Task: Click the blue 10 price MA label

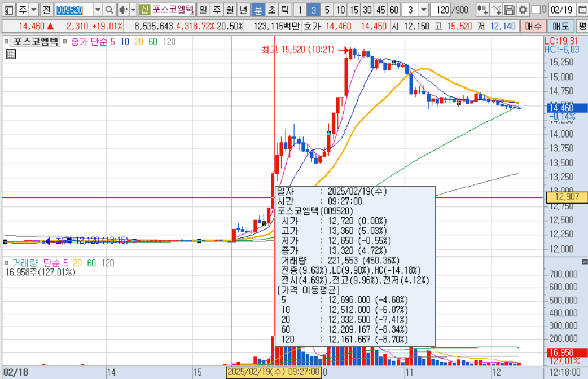Action: [x=125, y=42]
